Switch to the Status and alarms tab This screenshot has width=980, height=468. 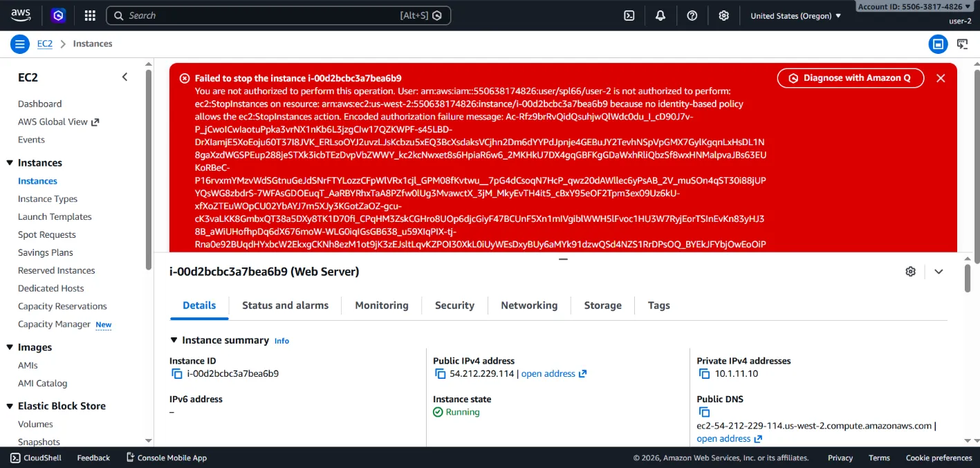point(286,306)
